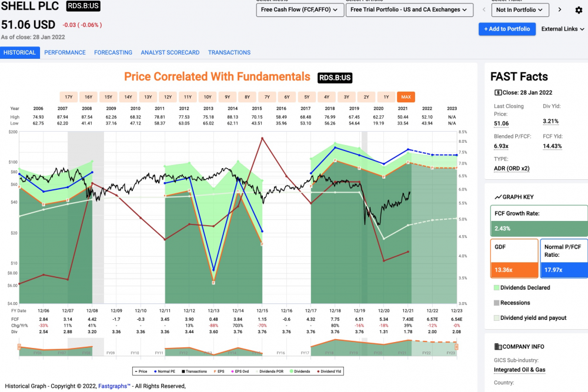Open Free Trial Portfolio dropdown
Image resolution: width=588 pixels, height=392 pixels.
tap(409, 10)
